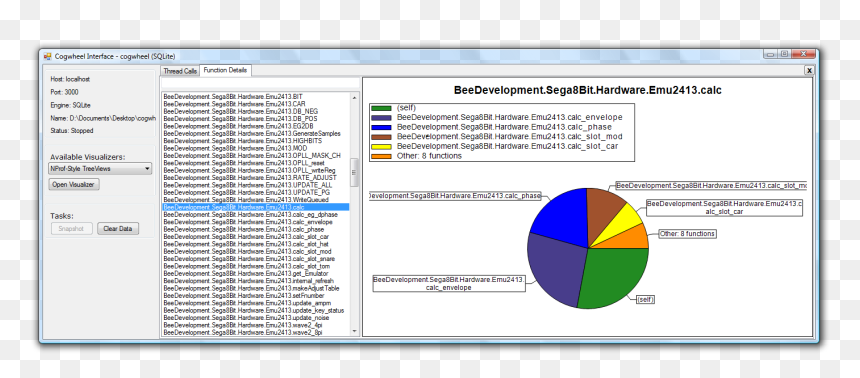Click the orange Other: 8 functions legend swatch
The width and height of the screenshot is (860, 378).
click(381, 156)
